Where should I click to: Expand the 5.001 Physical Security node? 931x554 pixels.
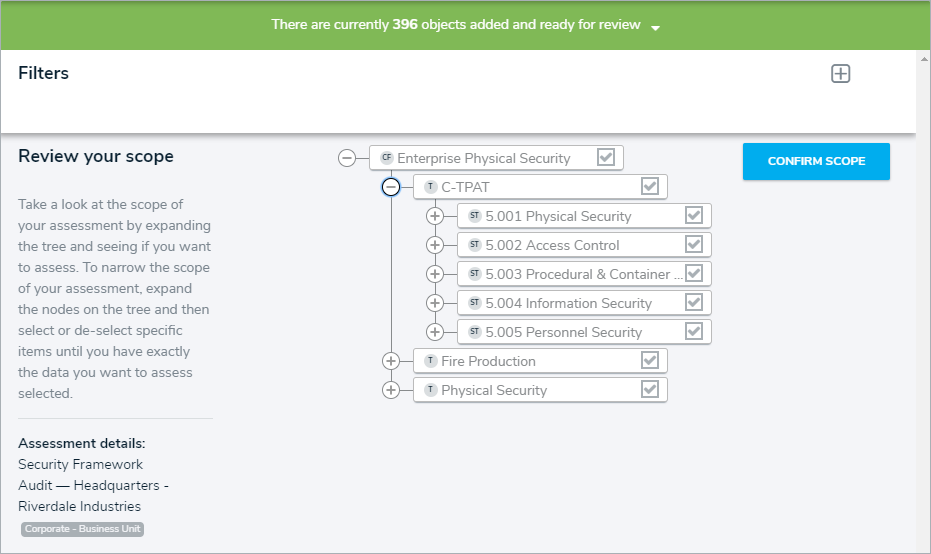[x=435, y=216]
